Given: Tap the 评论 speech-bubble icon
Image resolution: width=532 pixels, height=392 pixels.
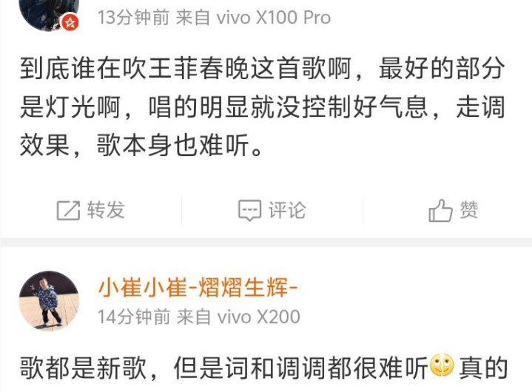Looking at the screenshot, I should (249, 210).
